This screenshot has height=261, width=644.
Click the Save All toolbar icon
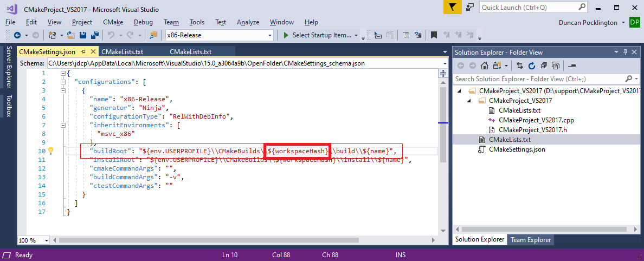94,35
